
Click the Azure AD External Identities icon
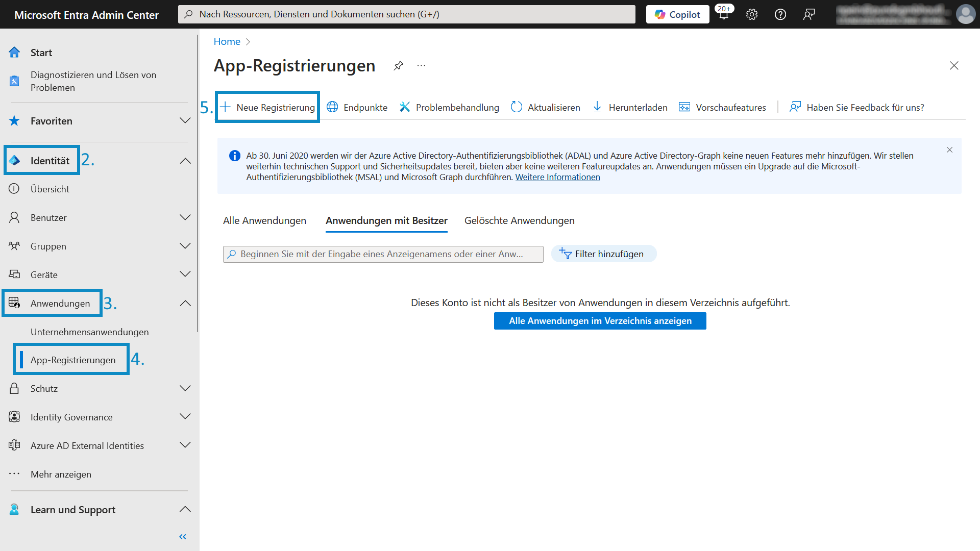14,445
